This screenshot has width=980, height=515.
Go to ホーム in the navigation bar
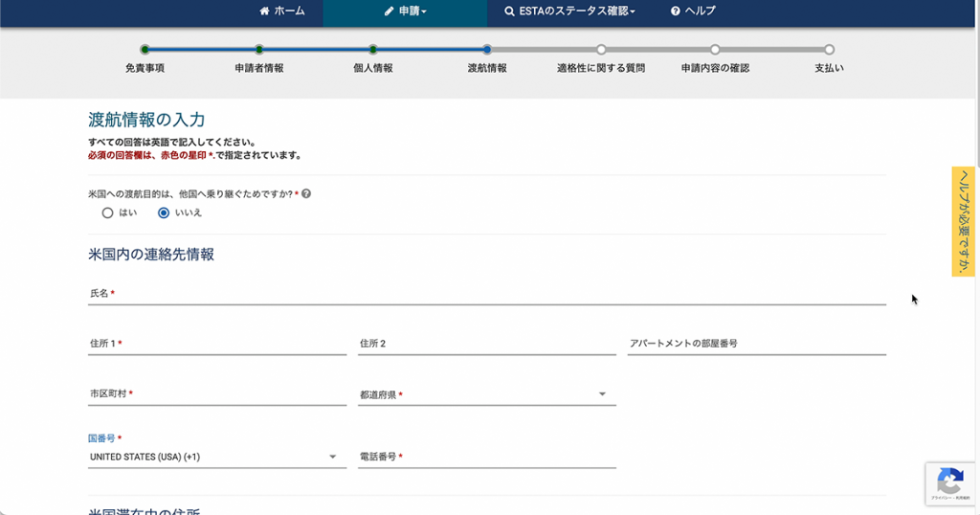tap(282, 11)
